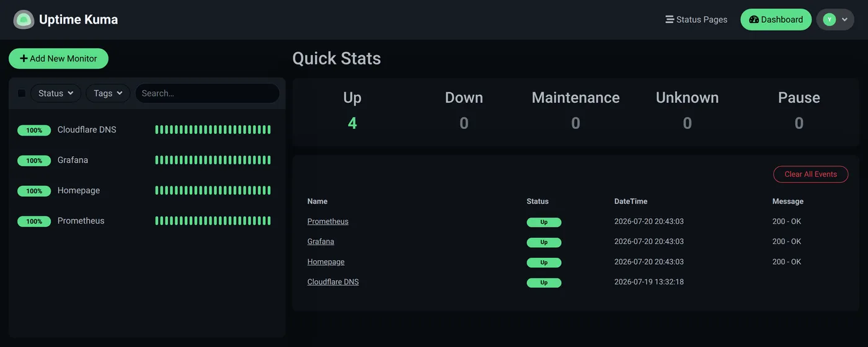Click the Maintenance stat heading

pos(575,98)
